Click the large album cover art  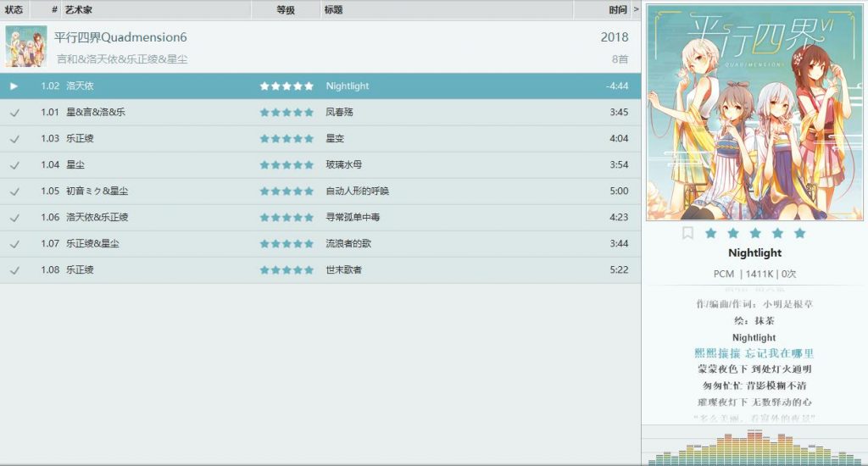(754, 113)
